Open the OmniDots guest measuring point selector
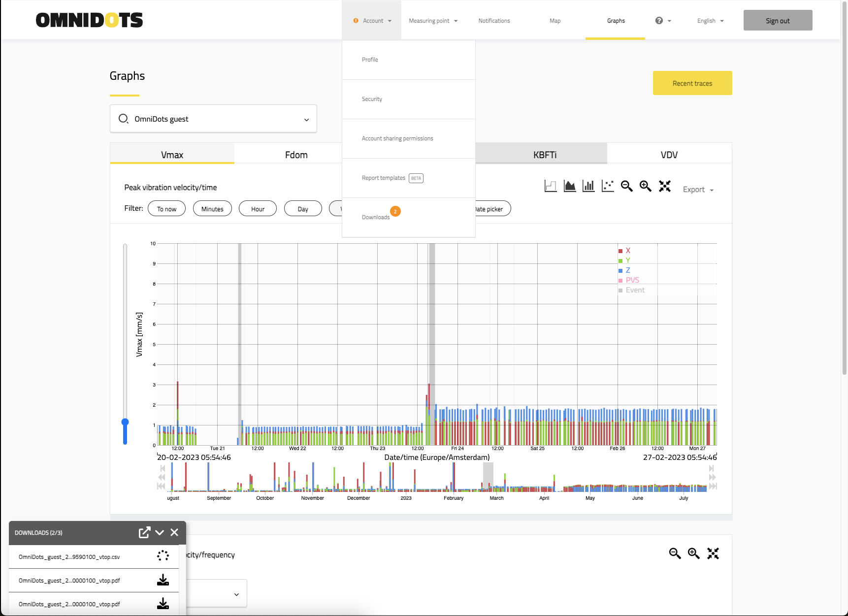 [x=213, y=119]
